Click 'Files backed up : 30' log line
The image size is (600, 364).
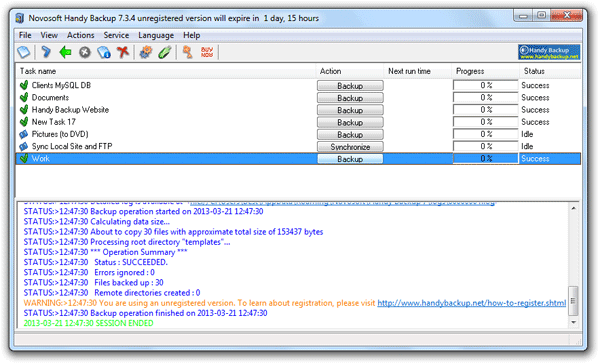[x=94, y=283]
